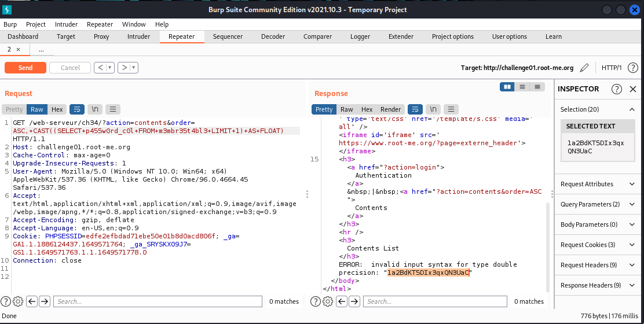Open the Intruder menu
The height and width of the screenshot is (324, 644).
click(x=66, y=24)
